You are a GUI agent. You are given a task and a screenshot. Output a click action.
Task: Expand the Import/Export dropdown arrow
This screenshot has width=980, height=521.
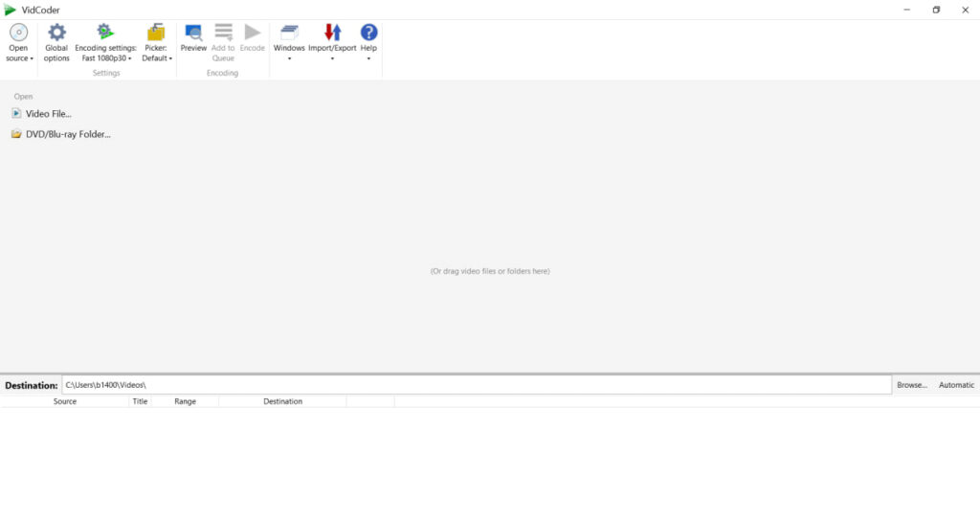[x=332, y=58]
